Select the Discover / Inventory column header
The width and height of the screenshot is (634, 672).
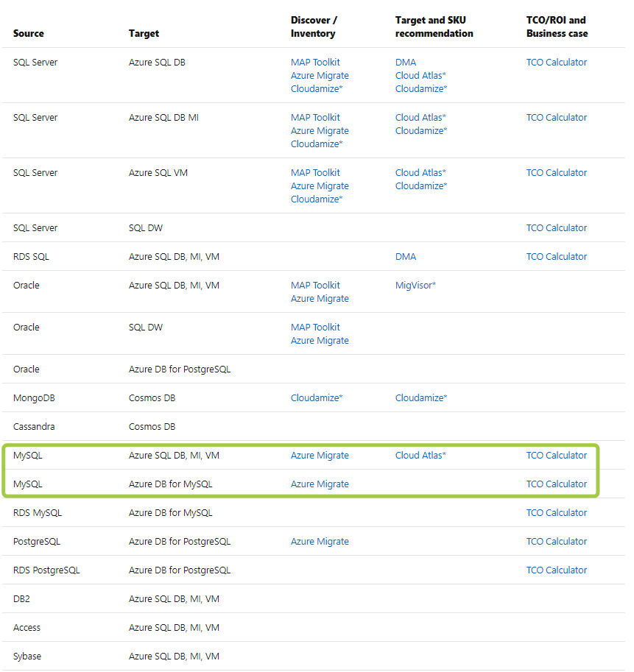(x=314, y=26)
